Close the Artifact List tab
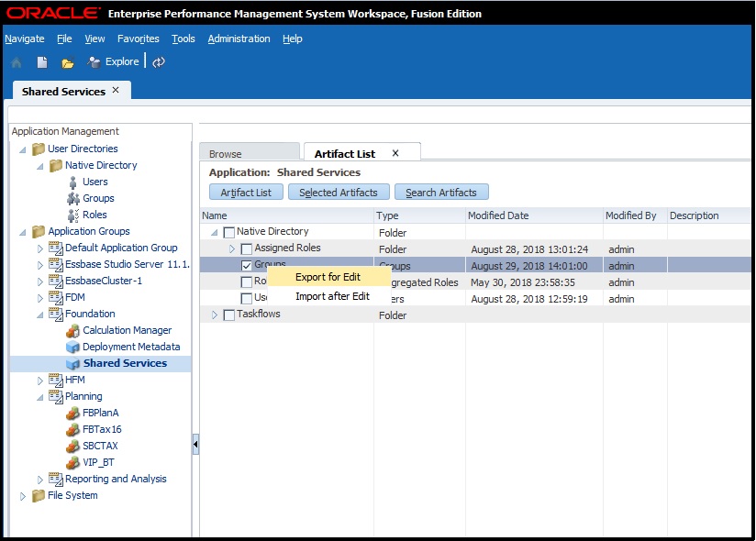This screenshot has width=756, height=541. pos(395,153)
